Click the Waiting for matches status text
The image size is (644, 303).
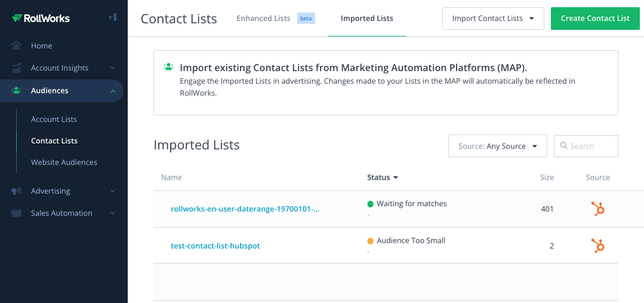(412, 204)
